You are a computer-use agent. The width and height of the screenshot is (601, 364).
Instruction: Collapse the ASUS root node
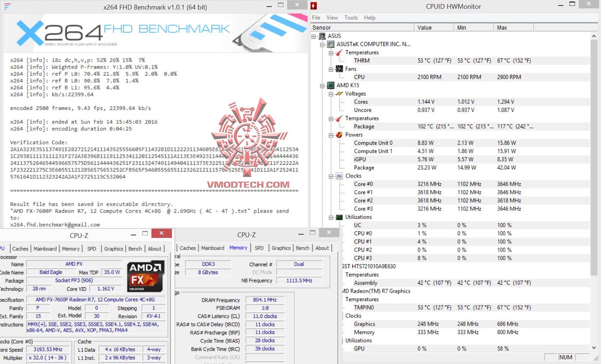[314, 36]
